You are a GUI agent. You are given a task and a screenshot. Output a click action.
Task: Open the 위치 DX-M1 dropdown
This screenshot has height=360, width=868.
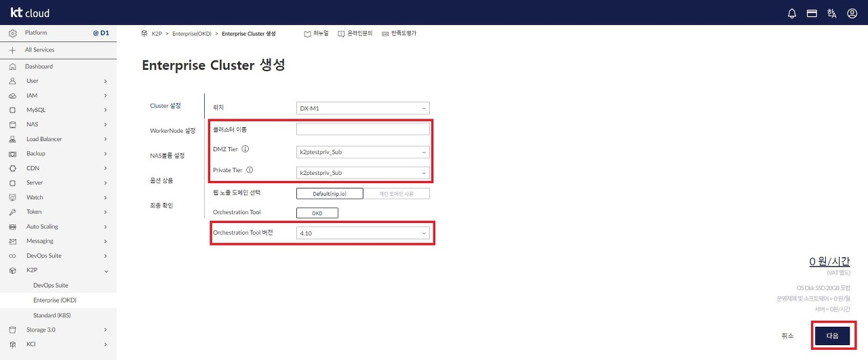363,108
